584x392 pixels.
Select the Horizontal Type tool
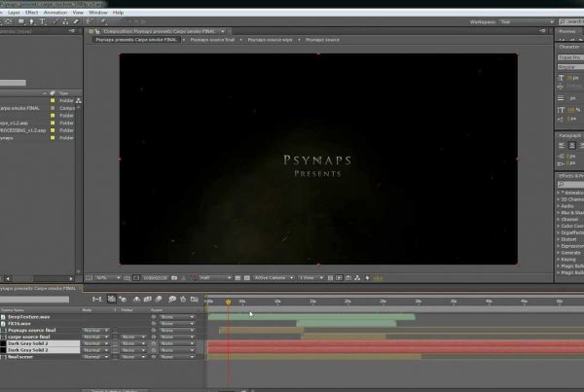(x=43, y=21)
